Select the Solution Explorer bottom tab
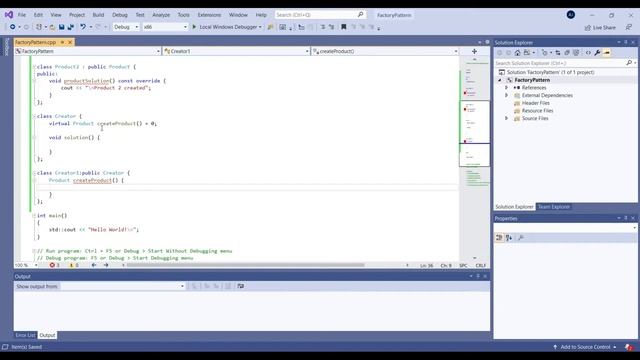The image size is (640, 360). click(x=514, y=207)
